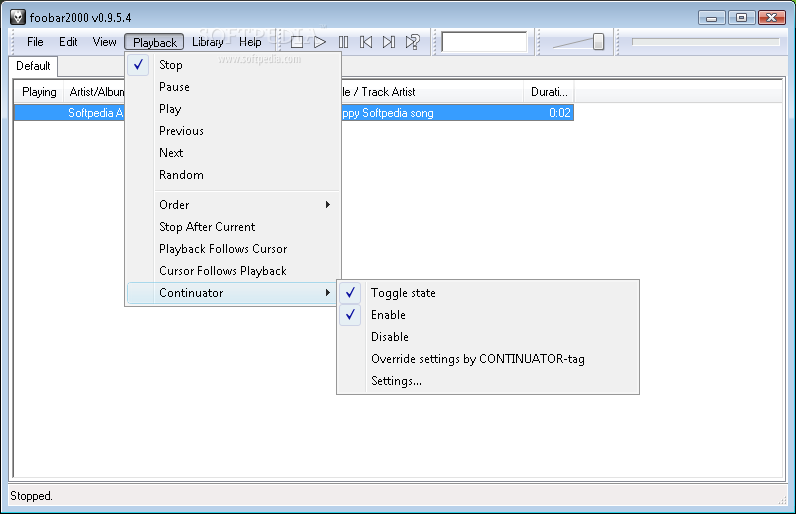This screenshot has width=796, height=514.
Task: Expand the Order submenu
Action: point(234,205)
